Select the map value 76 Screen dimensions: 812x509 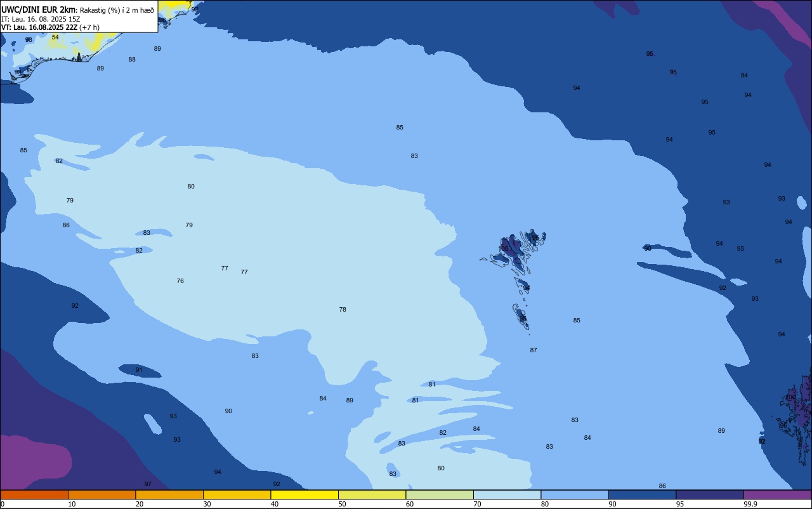(x=180, y=281)
